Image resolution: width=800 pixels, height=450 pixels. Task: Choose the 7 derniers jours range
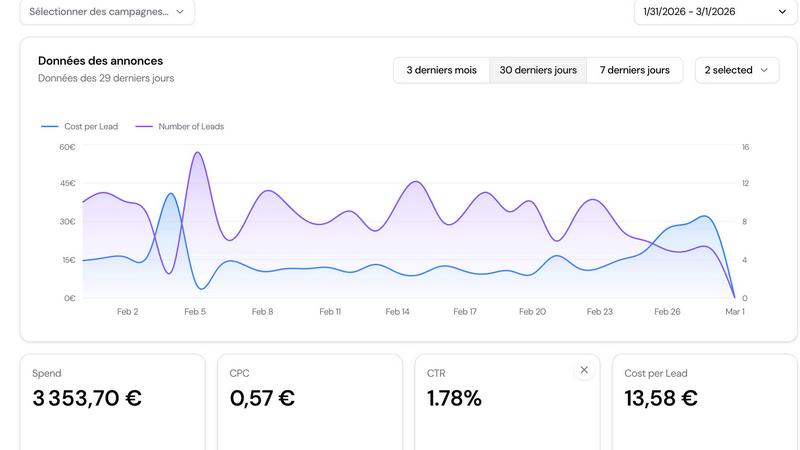[634, 70]
